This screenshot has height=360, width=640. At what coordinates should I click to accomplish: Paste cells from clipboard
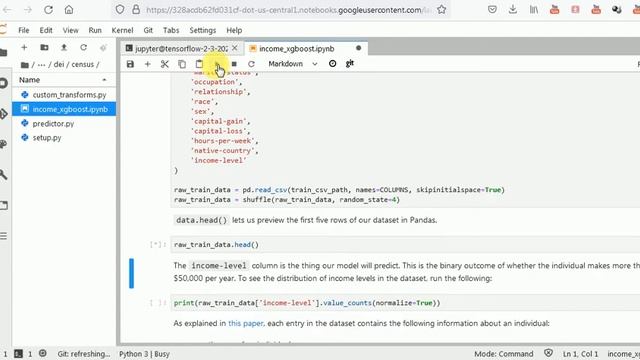point(199,64)
